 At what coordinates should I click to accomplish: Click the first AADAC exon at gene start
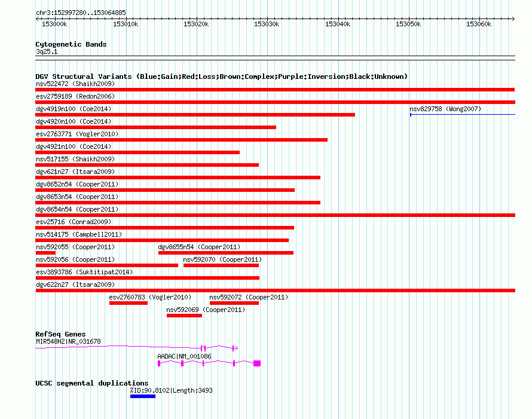(x=159, y=363)
